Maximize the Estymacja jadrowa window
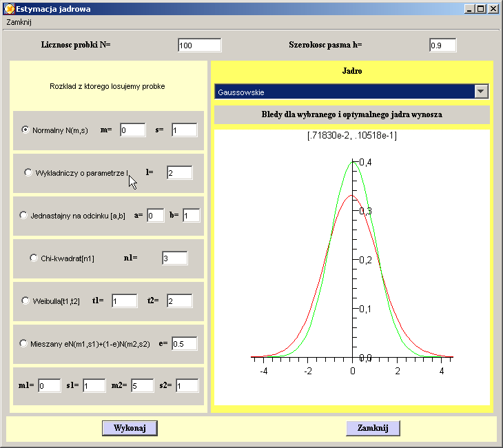This screenshot has width=503, height=448. [481, 9]
